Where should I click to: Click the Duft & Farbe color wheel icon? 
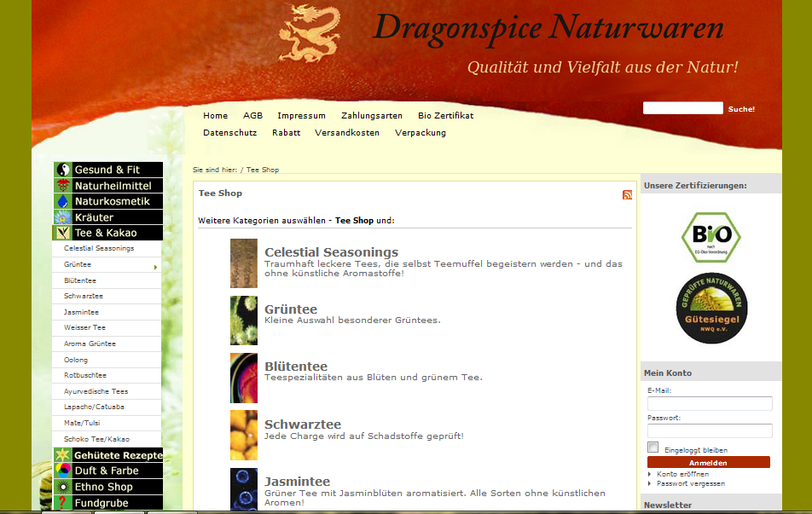coord(62,471)
